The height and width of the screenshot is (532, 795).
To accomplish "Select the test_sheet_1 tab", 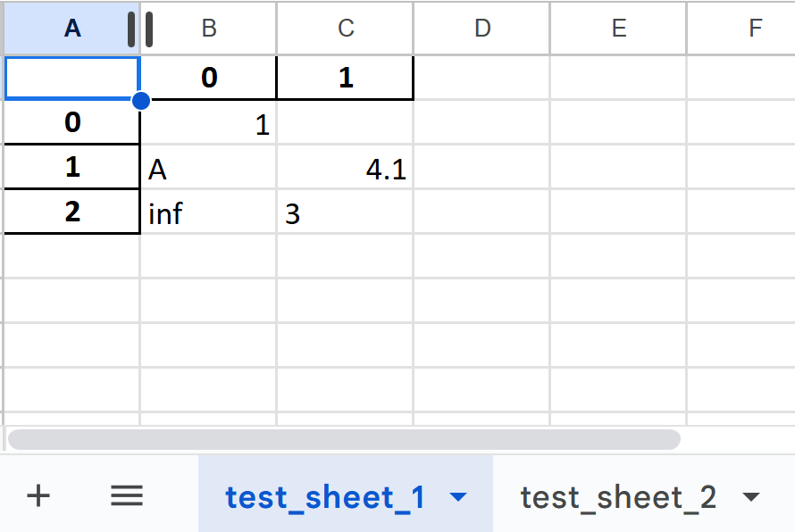I will tap(325, 497).
